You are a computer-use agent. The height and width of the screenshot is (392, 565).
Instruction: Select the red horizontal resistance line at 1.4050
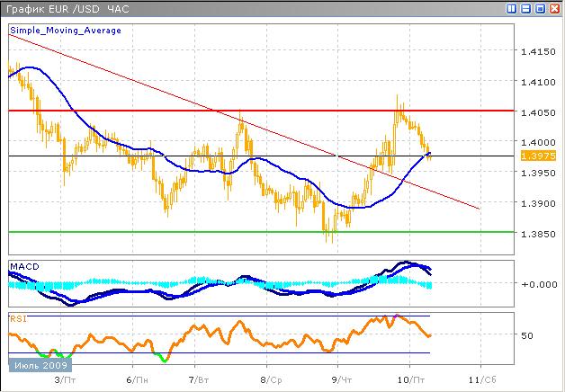(261, 111)
